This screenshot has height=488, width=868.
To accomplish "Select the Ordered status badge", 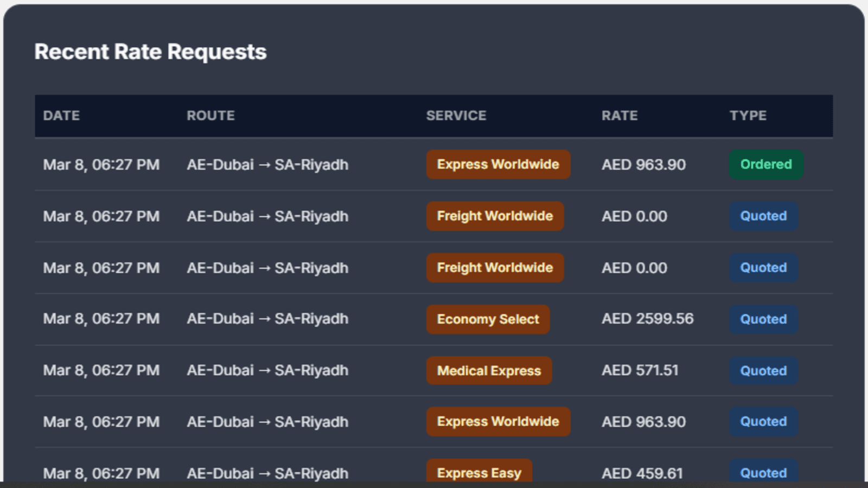I will click(x=766, y=164).
